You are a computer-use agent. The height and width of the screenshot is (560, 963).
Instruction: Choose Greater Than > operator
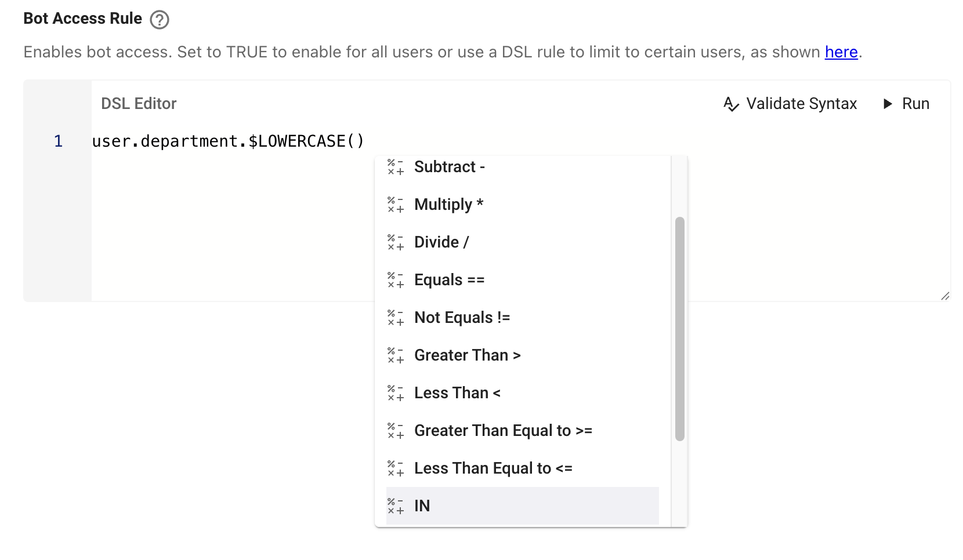[x=467, y=355]
